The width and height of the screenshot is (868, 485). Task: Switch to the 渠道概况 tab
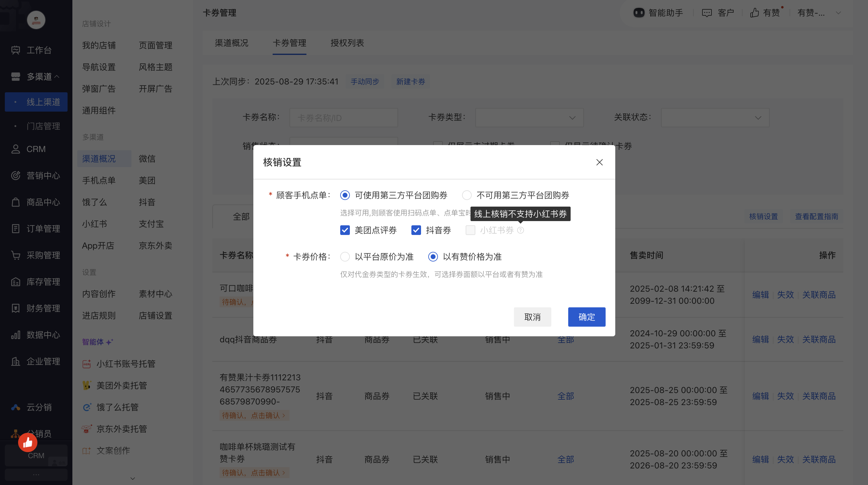point(232,43)
